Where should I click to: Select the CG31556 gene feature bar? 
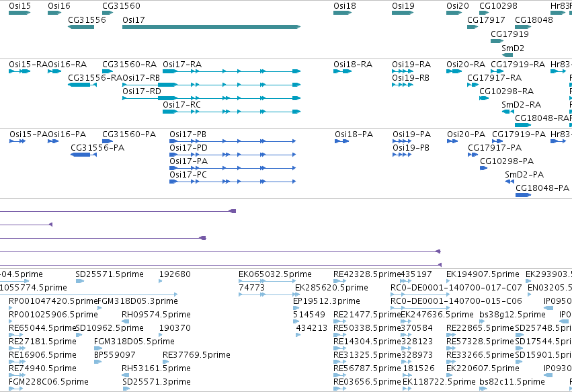pos(81,27)
